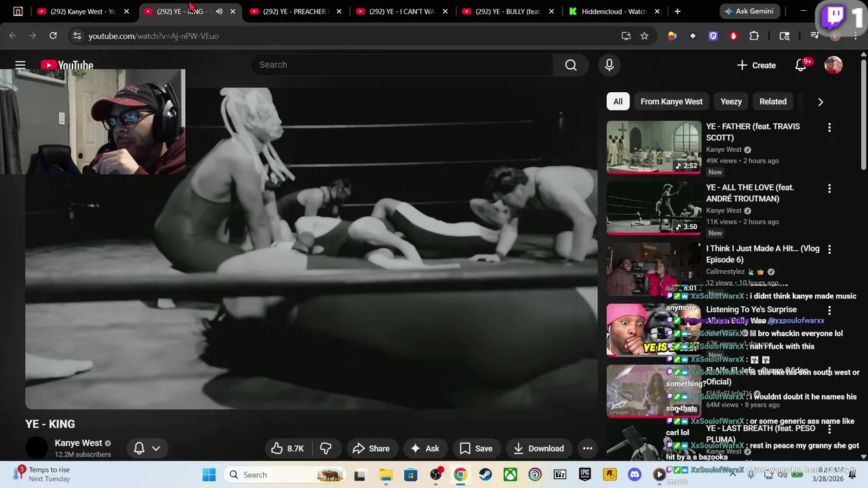Open options menu for I Think I Just Made A Hit
The width and height of the screenshot is (868, 488).
(x=829, y=249)
